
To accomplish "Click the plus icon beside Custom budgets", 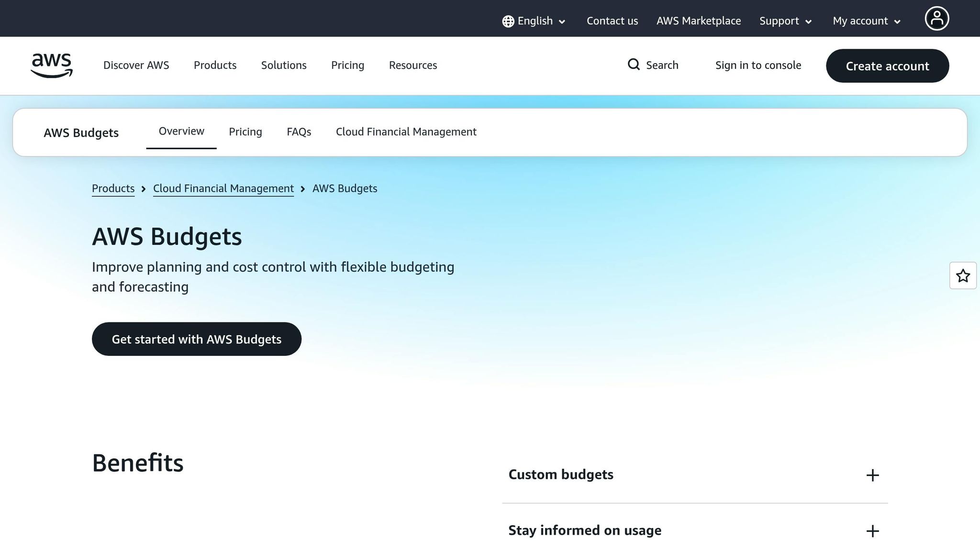I will [873, 475].
